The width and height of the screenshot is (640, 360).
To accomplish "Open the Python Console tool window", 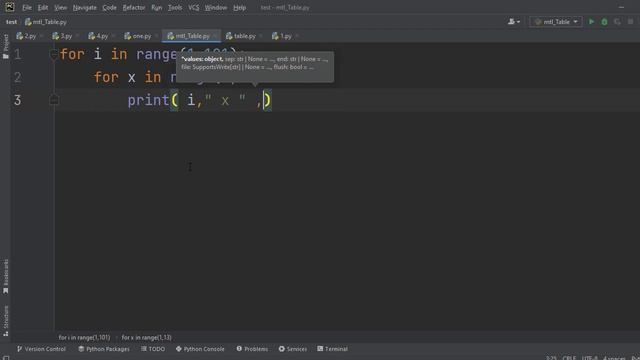I will 200,349.
